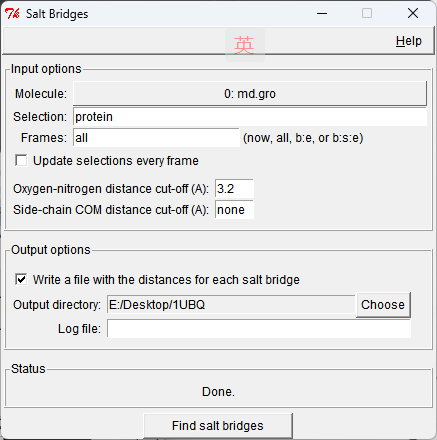Click the Oxygen-nitrogen distance cut-off field
437x440 pixels.
pos(234,189)
